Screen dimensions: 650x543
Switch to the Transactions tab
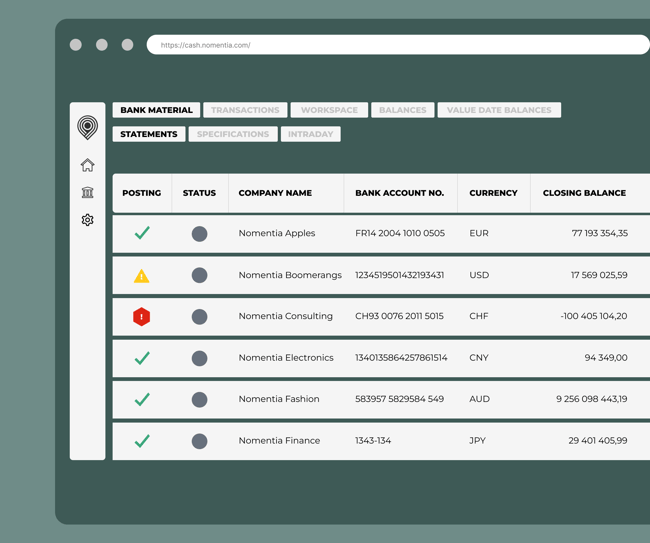(x=245, y=110)
